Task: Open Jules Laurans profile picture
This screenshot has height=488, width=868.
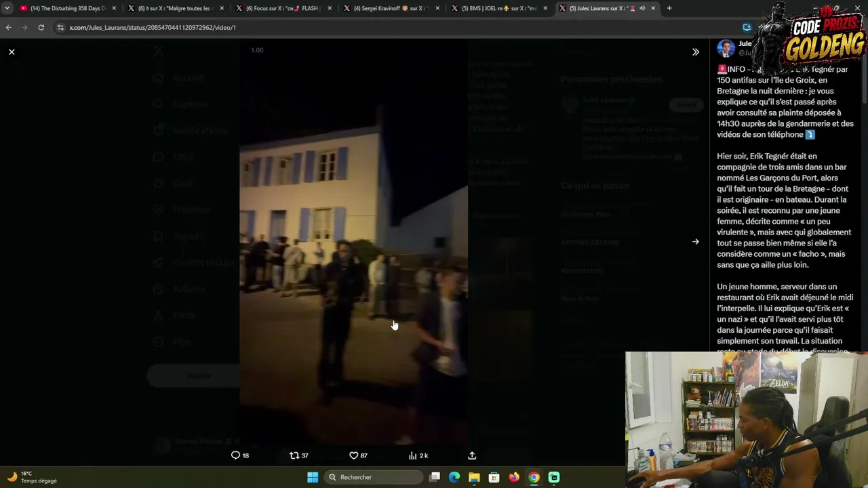Action: pyautogui.click(x=726, y=48)
